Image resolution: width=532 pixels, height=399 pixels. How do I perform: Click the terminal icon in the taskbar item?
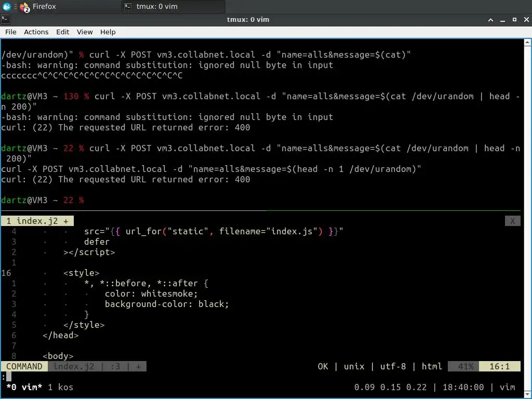128,6
